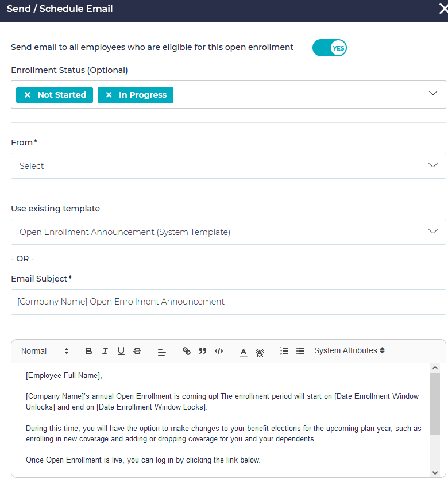Apply an ordered list to the text
448x501 pixels.
(284, 350)
